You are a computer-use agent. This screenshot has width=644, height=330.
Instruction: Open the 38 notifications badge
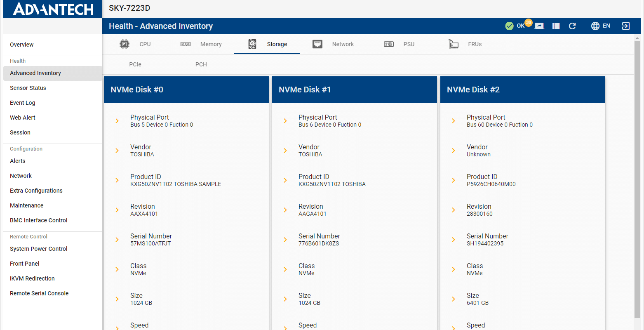[x=529, y=22]
